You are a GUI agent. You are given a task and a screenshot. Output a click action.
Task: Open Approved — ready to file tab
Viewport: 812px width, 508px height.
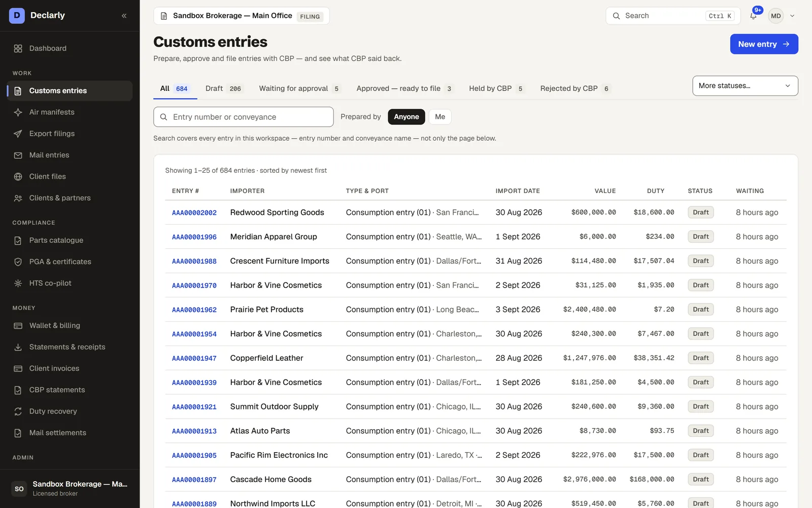click(404, 88)
